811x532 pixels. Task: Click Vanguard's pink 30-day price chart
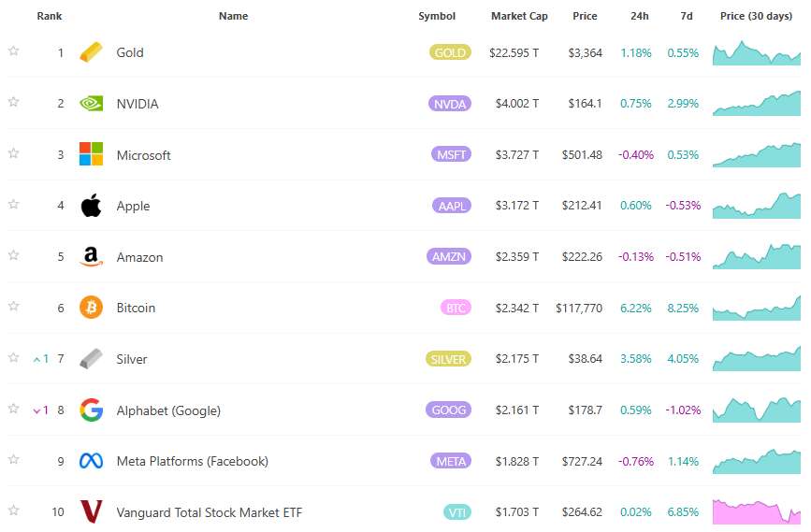pos(756,511)
